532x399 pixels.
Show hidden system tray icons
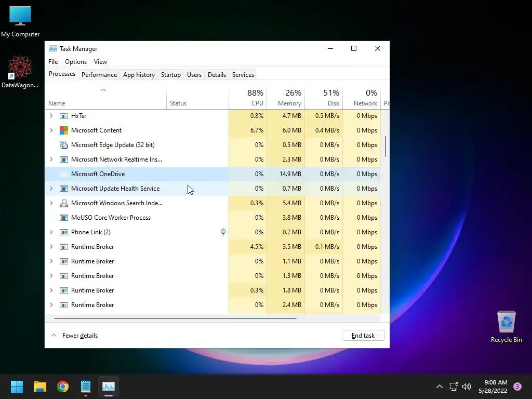[440, 387]
